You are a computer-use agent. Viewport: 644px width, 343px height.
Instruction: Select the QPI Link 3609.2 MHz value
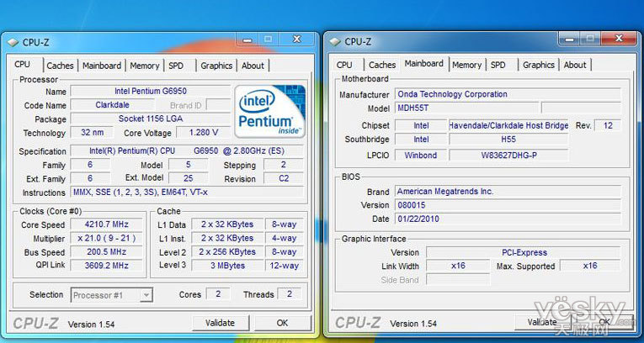(106, 266)
